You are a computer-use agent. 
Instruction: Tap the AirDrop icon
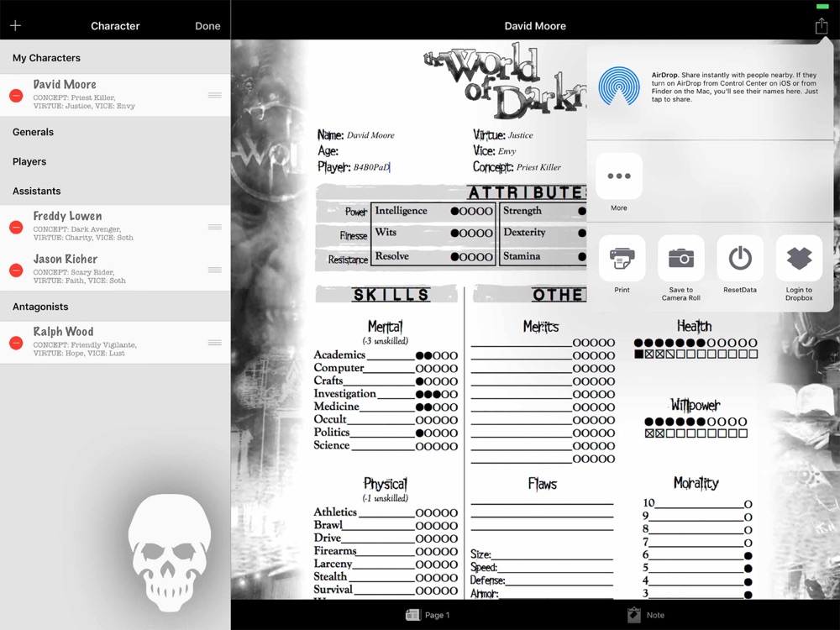(619, 87)
